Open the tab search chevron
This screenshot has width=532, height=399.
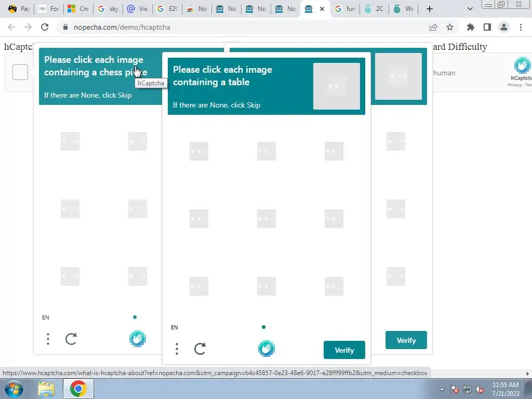click(x=470, y=9)
